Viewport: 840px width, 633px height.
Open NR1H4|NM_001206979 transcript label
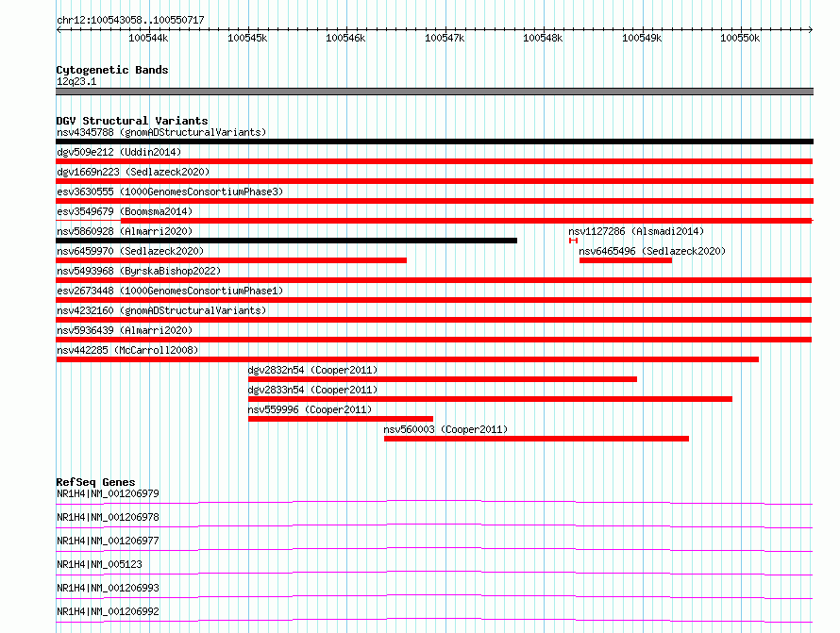point(108,493)
